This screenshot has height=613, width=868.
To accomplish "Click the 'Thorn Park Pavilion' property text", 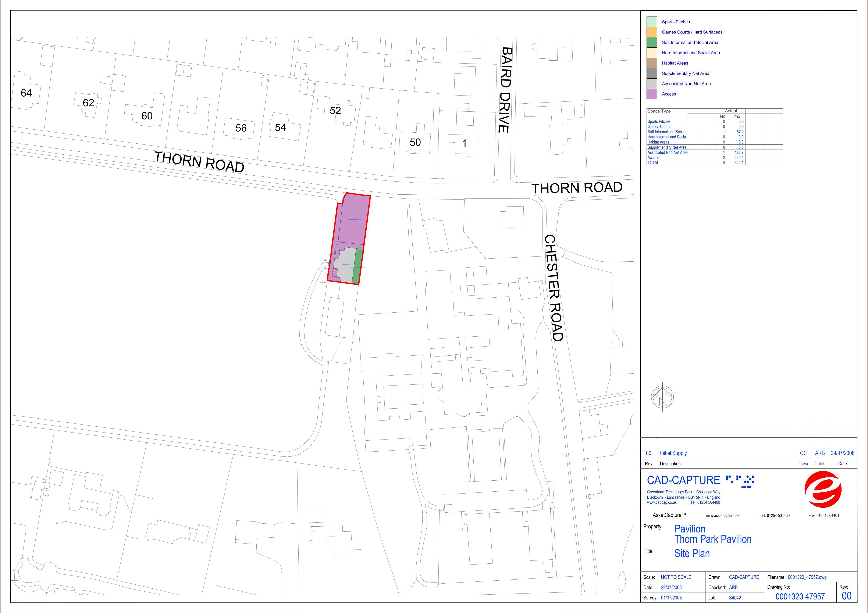I will click(x=713, y=539).
